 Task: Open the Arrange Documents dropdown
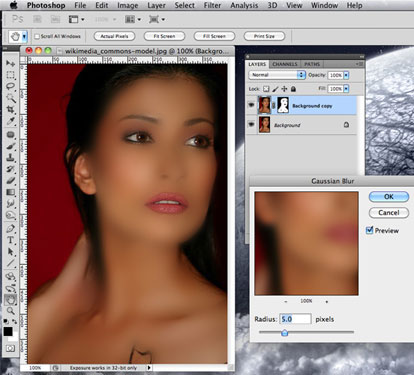coord(133,19)
